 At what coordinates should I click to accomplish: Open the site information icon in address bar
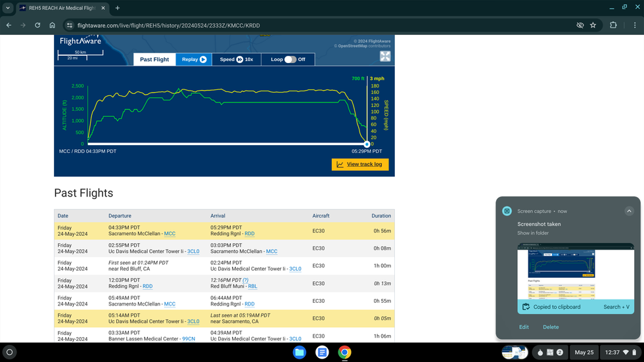[x=70, y=25]
